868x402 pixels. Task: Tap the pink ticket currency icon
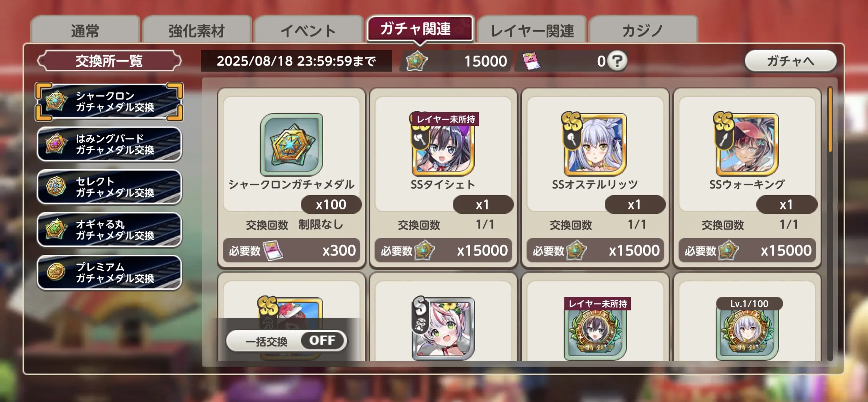532,61
